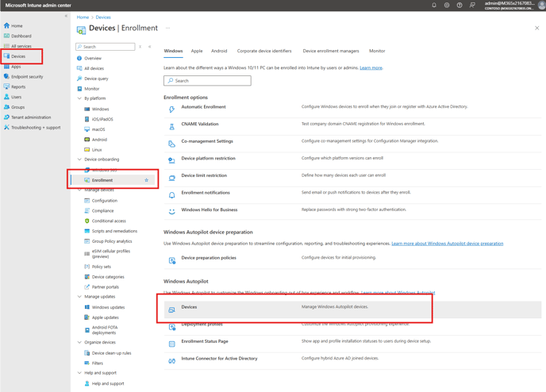Click the Apps grid icon

click(x=6, y=67)
